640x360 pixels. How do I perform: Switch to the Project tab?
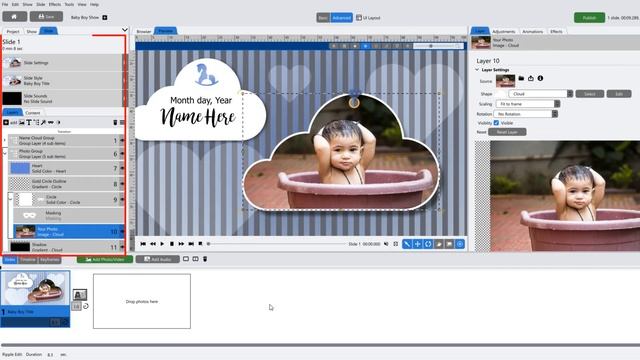(x=13, y=31)
